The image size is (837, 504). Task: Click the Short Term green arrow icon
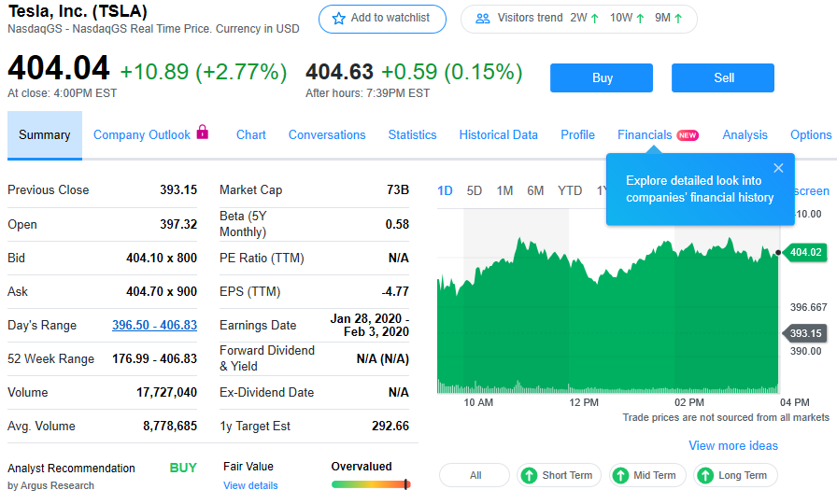pyautogui.click(x=529, y=475)
